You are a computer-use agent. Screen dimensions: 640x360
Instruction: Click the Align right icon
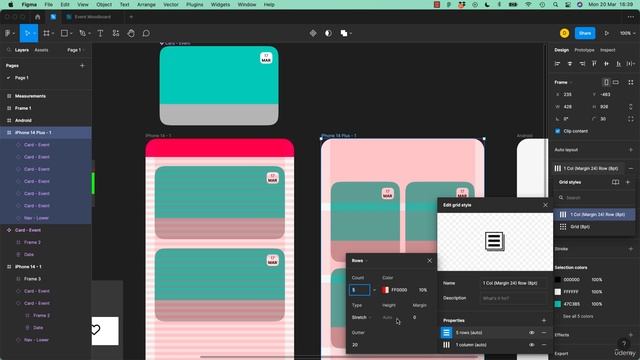point(582,64)
